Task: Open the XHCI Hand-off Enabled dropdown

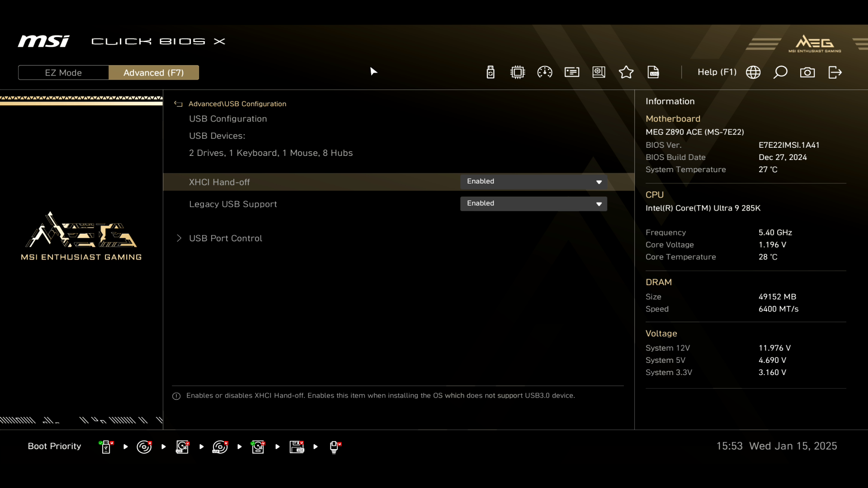Action: click(x=533, y=182)
